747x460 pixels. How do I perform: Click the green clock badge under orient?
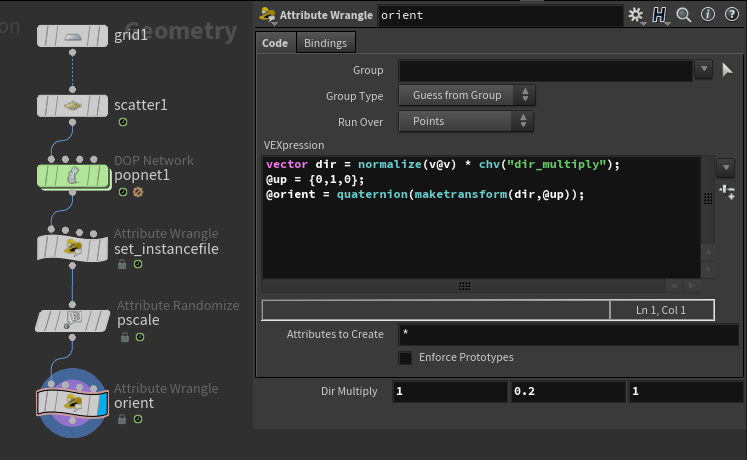click(x=138, y=419)
